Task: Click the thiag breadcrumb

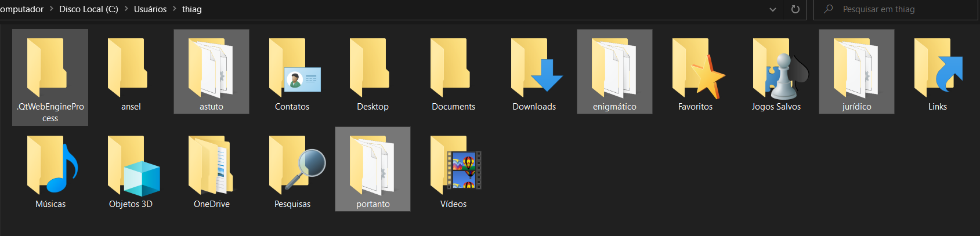Action: coord(192,9)
